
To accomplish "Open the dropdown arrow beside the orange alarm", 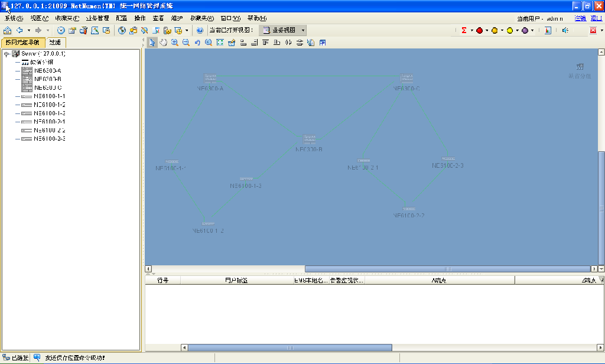I will 502,31.
